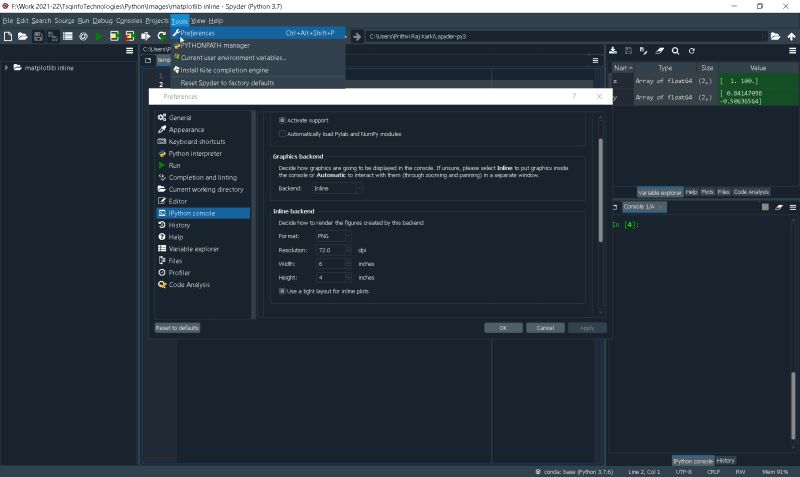Viewport: 800px width, 477px height.
Task: Choose Current user environment variables entry
Action: point(258,58)
